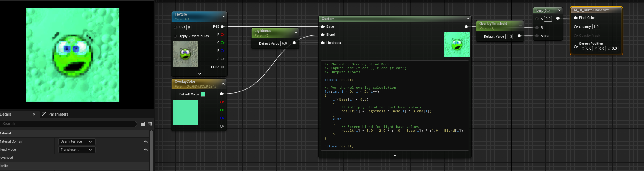Open the Material Domain dropdown
Image resolution: width=644 pixels, height=171 pixels.
[x=77, y=141]
